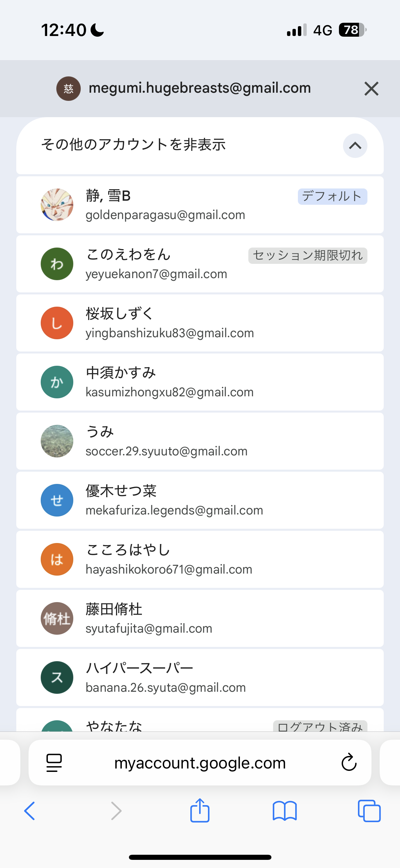Reload the page with the refresh icon
The image size is (400, 868).
[349, 763]
